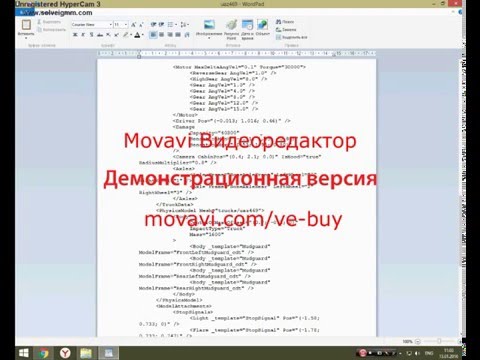Click the 'Driver Pos' line in document
This screenshot has width=480, height=360.
tap(232, 121)
